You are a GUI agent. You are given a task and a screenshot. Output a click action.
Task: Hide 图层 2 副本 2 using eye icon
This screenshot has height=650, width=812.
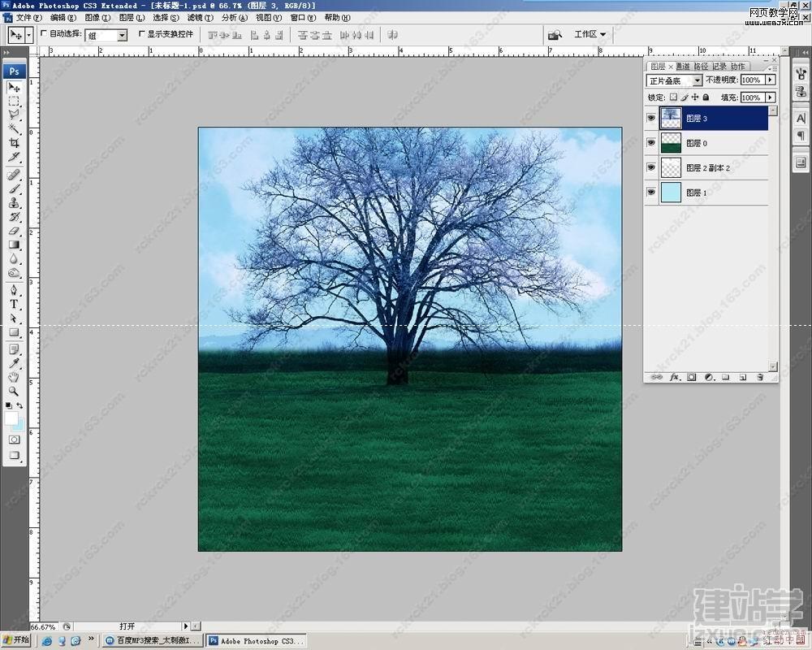pos(651,167)
